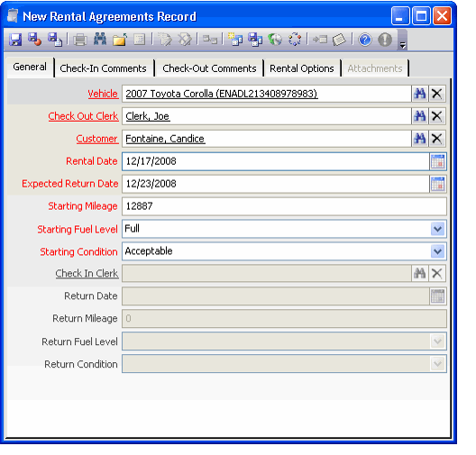Click the Print icon in toolbar
Image resolution: width=476 pixels, height=455 pixels.
(x=80, y=40)
